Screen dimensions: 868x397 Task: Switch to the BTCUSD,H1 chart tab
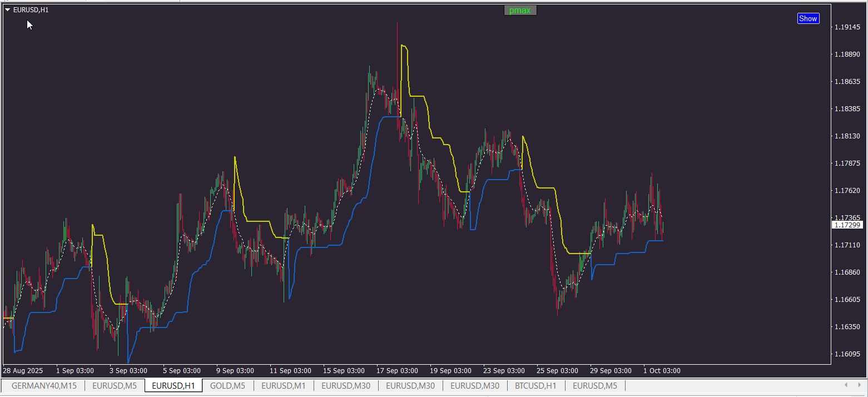coord(535,385)
